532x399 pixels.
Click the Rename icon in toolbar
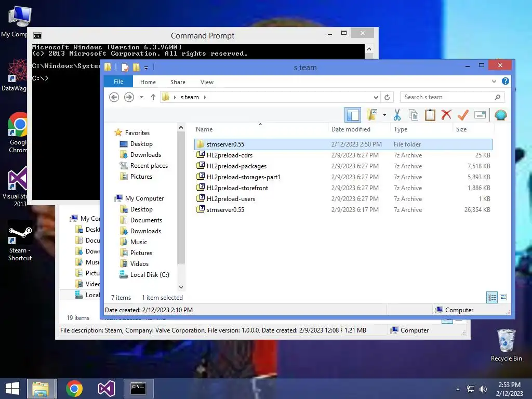coord(480,115)
